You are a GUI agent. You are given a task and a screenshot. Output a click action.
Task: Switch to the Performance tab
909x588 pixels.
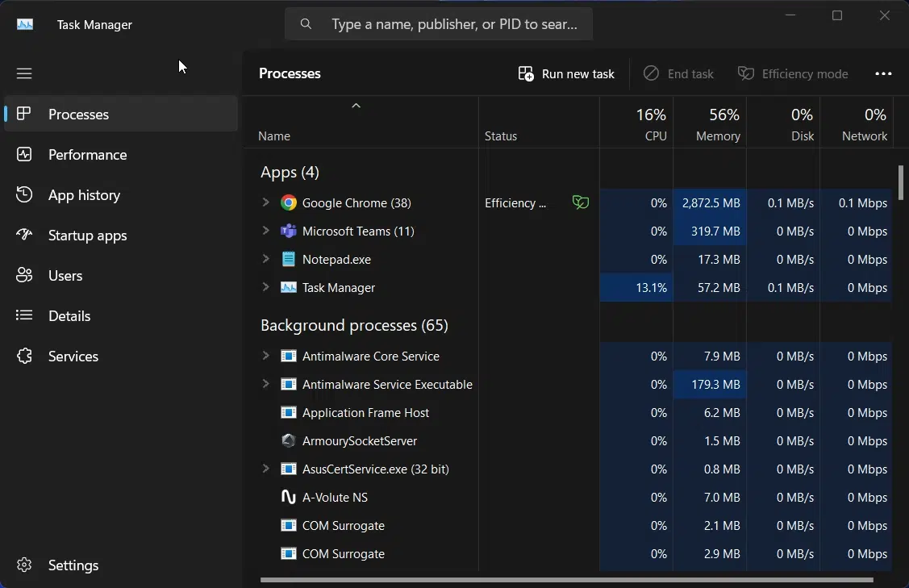(x=88, y=155)
